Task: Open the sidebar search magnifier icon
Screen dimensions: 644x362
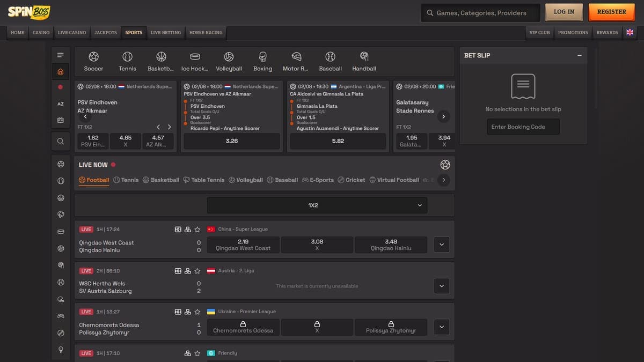Action: tap(60, 141)
